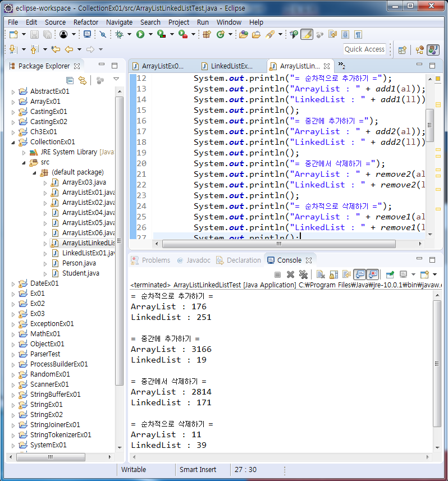448x481 pixels.
Task: Open the Navigate menu
Action: pos(119,22)
